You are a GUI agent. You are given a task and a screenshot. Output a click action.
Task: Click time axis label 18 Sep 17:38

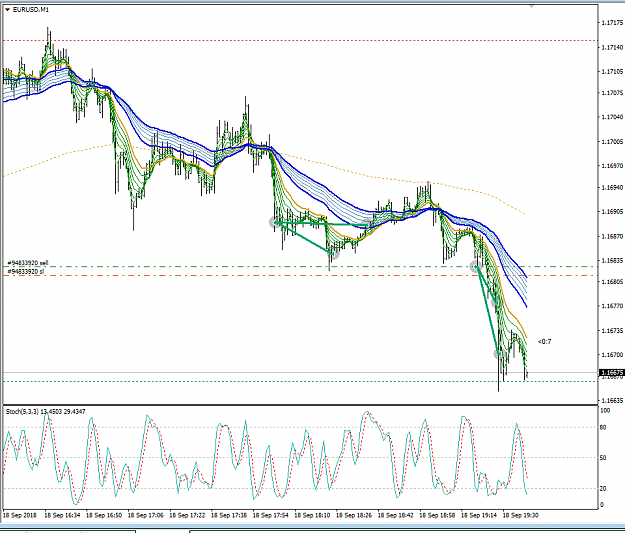(x=229, y=515)
